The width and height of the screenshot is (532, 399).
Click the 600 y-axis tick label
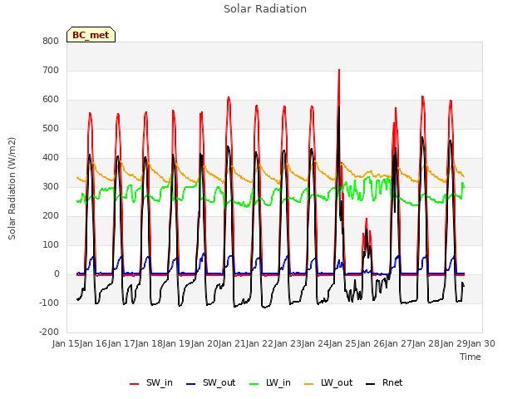click(x=51, y=100)
